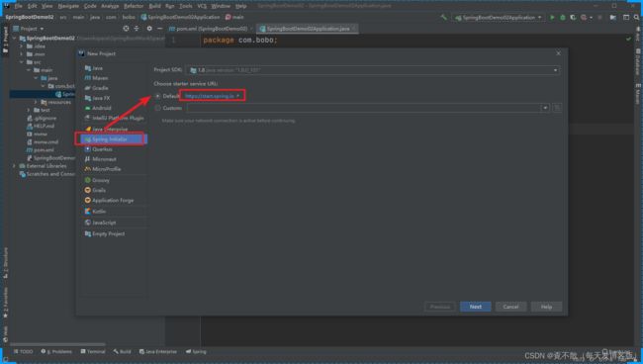Select HELP.md in the project tree
The width and height of the screenshot is (643, 364).
[41, 127]
